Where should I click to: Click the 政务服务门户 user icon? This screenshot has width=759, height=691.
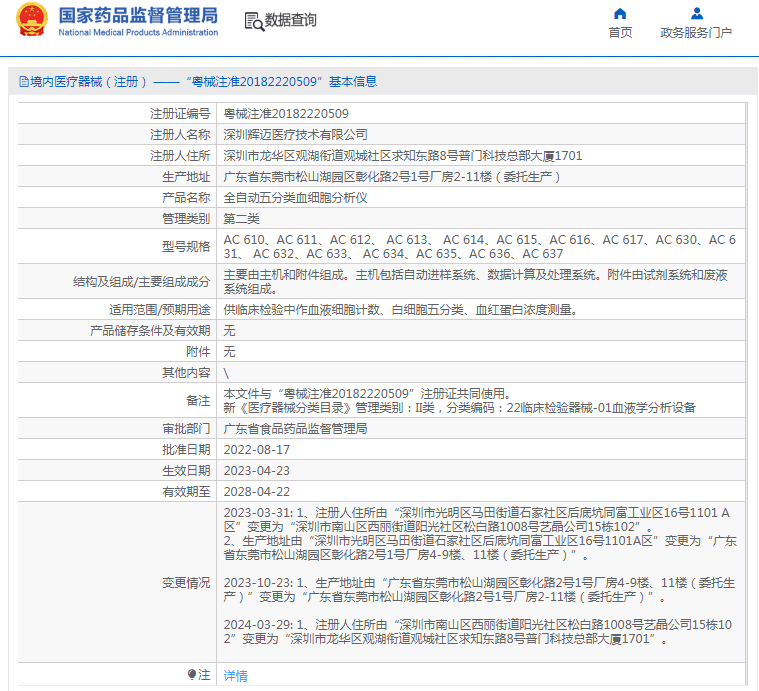697,13
